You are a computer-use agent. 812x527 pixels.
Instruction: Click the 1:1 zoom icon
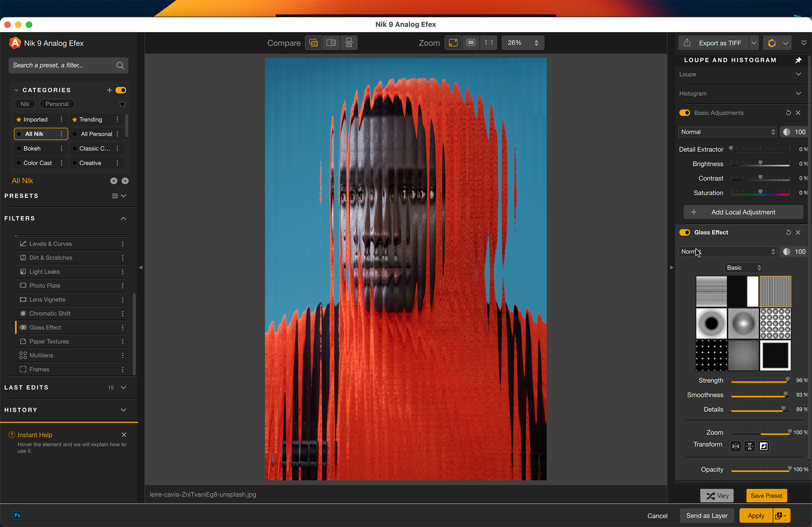(488, 43)
